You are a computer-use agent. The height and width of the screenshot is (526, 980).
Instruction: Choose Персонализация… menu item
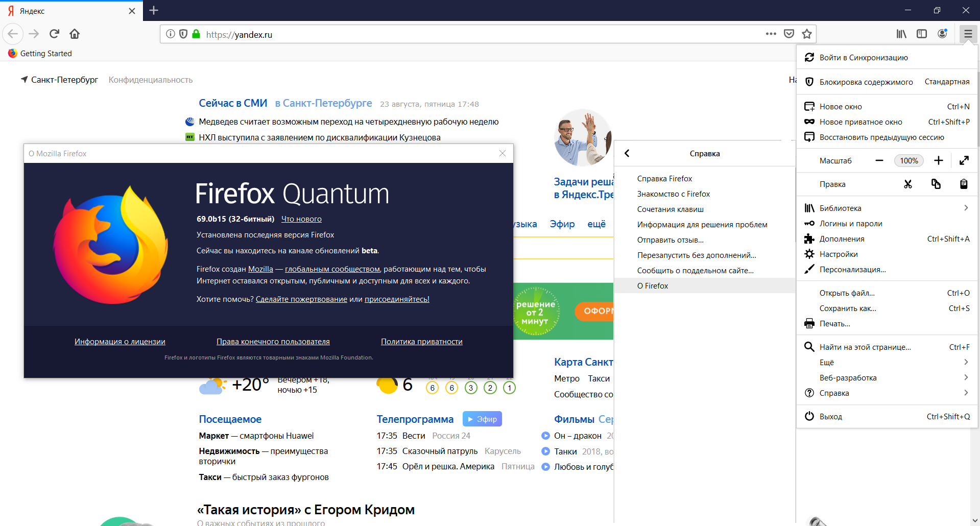pyautogui.click(x=887, y=270)
